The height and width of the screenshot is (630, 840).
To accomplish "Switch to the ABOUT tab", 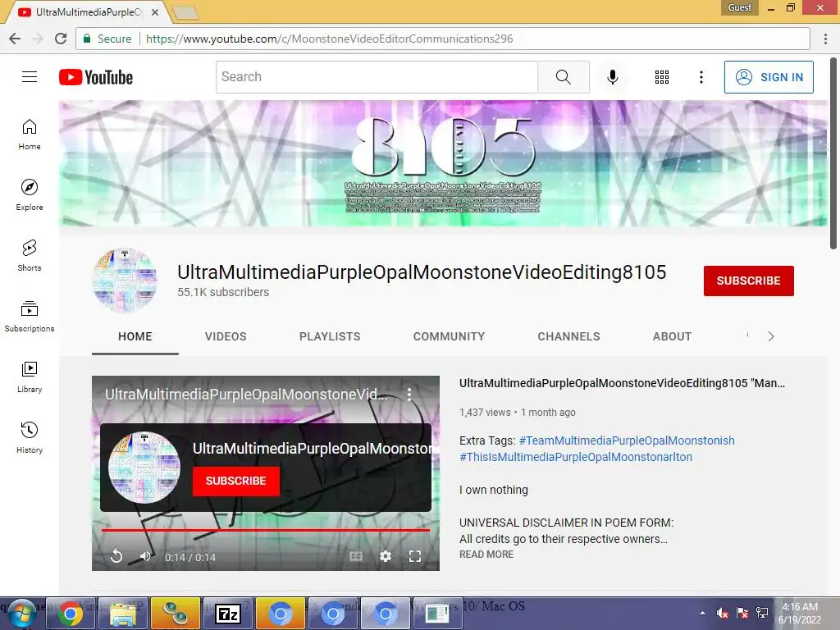I will point(673,336).
